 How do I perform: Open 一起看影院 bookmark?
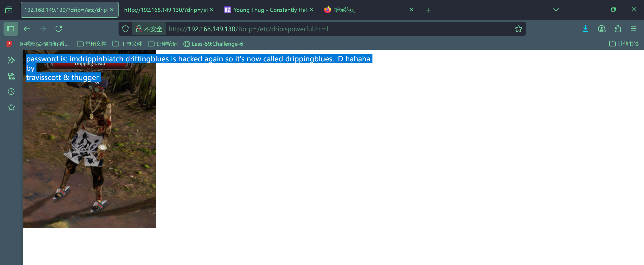click(37, 44)
